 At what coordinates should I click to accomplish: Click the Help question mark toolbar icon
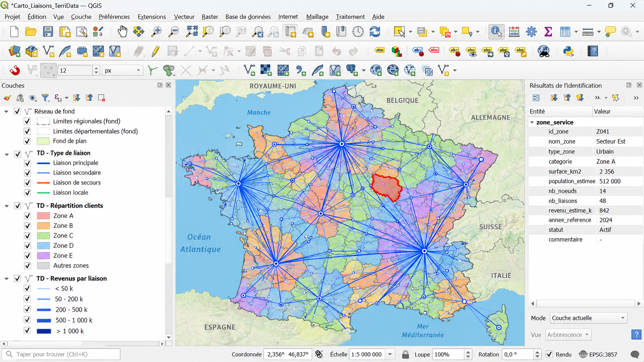click(593, 51)
